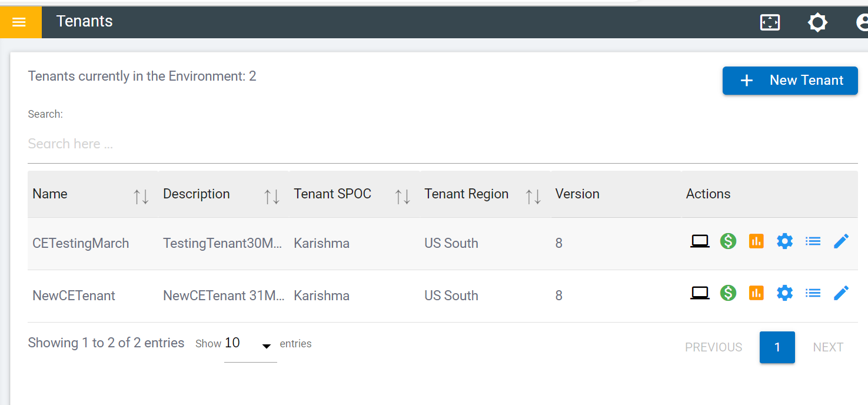
Task: Click the PREVIOUS pagination link
Action: tap(713, 347)
